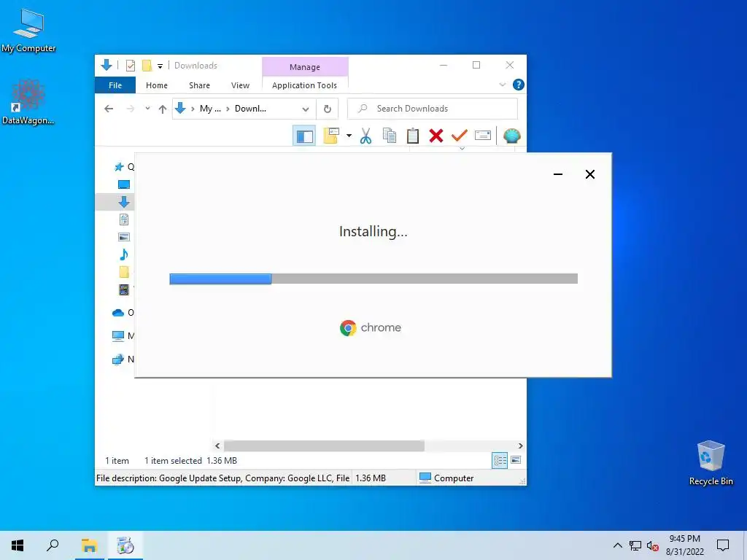The width and height of the screenshot is (747, 560).
Task: Click the Chrome logo in installer
Action: click(348, 328)
